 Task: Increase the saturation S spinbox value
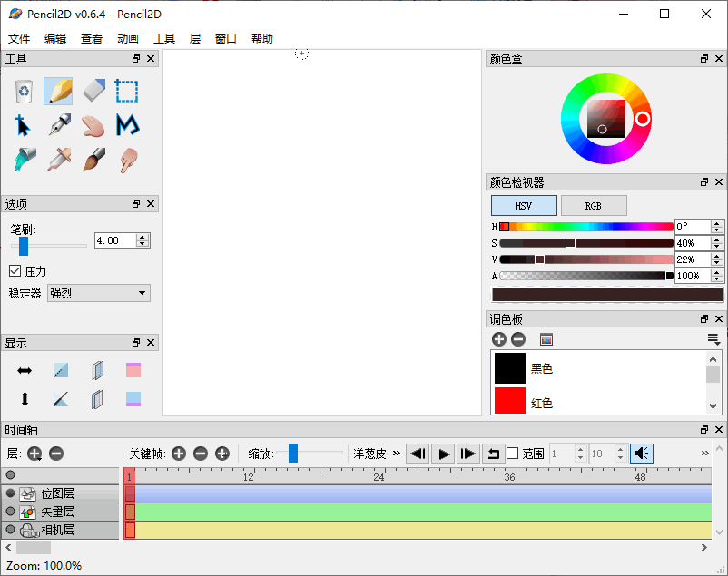point(717,239)
